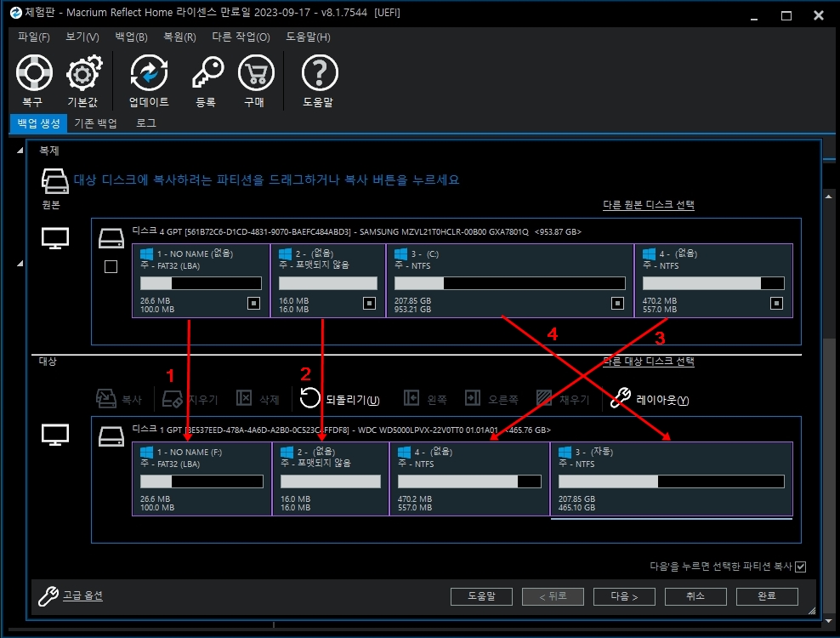The image size is (840, 638).
Task: Select target partition 2 unformatted 16.0 MB
Action: tap(331, 479)
